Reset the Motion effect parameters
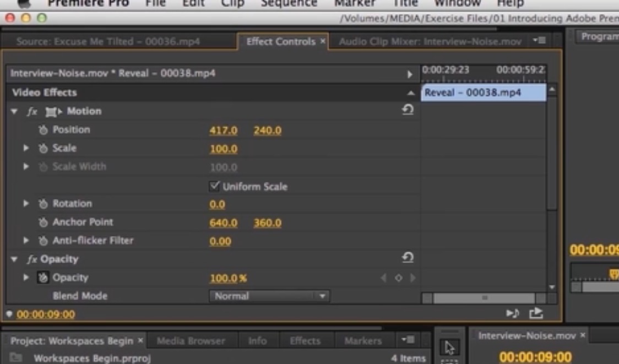Viewport: 619px width, 364px height. [408, 110]
